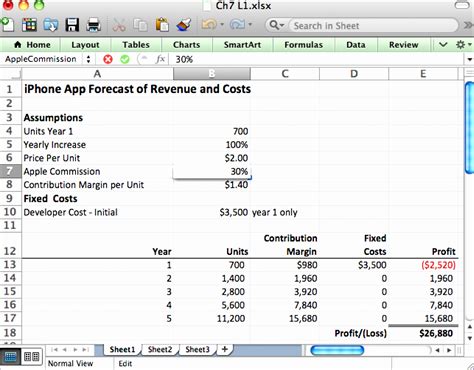Switch to Normal view icon
The image size is (474, 370).
coord(10,357)
